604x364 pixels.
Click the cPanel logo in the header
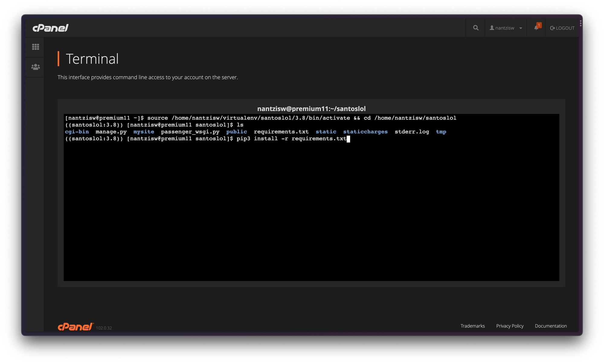click(50, 28)
